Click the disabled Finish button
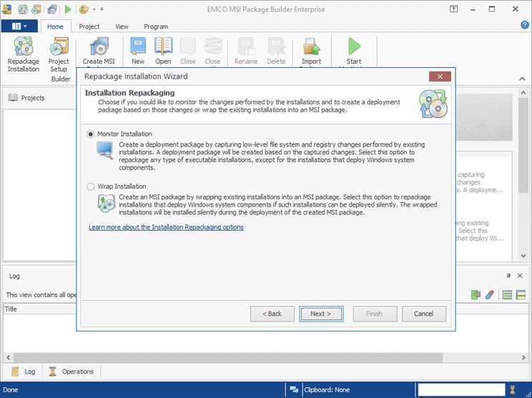The image size is (532, 398). [x=375, y=314]
